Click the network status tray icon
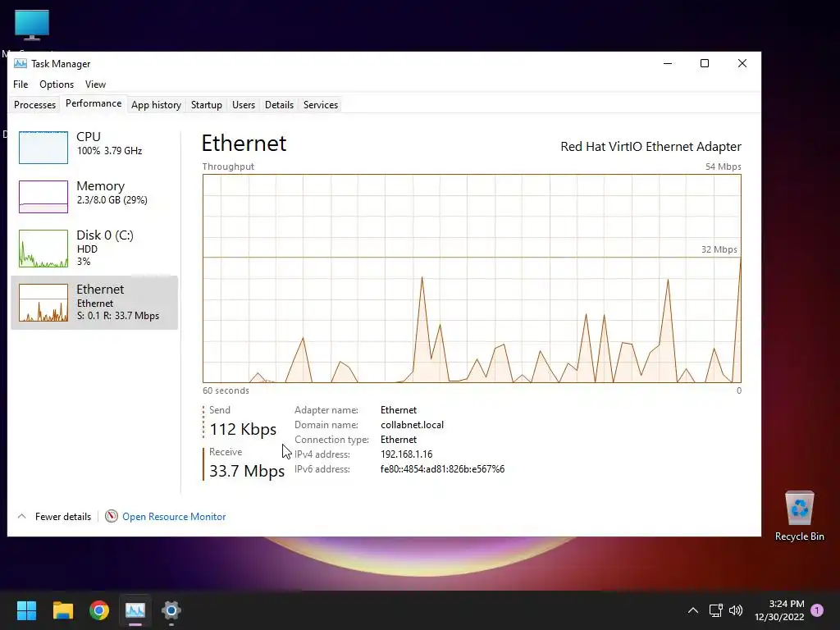The image size is (840, 630). pyautogui.click(x=715, y=610)
